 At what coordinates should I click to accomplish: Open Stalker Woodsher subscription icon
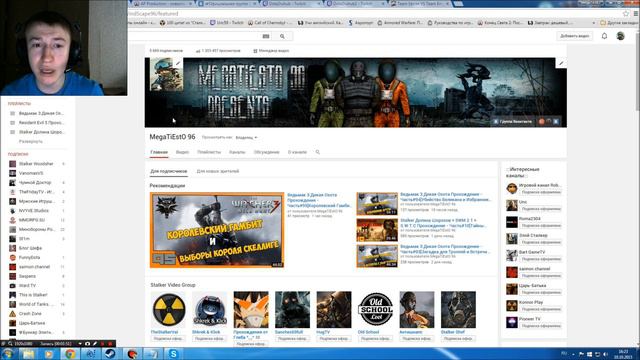(13, 164)
